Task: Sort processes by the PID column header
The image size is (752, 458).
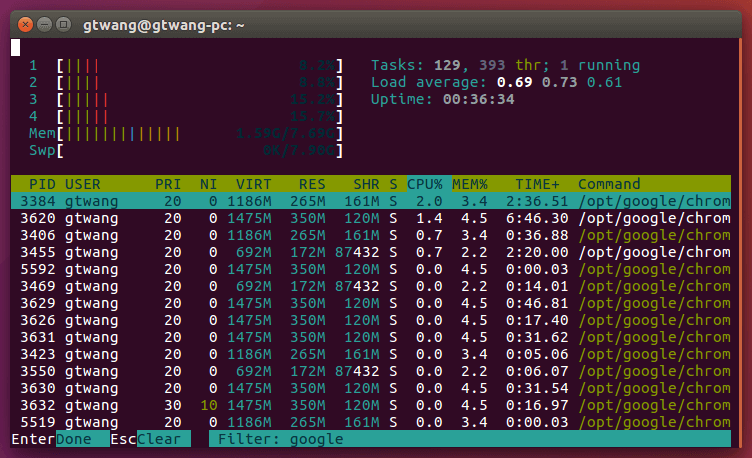Action: coord(42,184)
